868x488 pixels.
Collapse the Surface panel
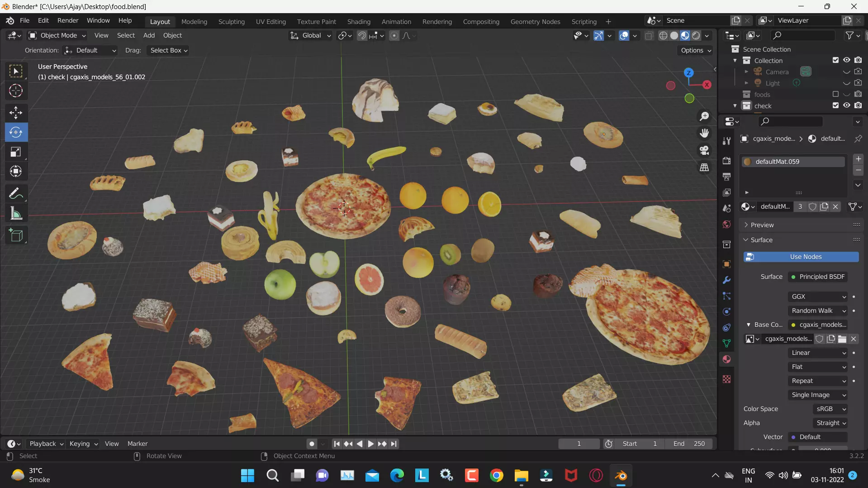click(762, 240)
